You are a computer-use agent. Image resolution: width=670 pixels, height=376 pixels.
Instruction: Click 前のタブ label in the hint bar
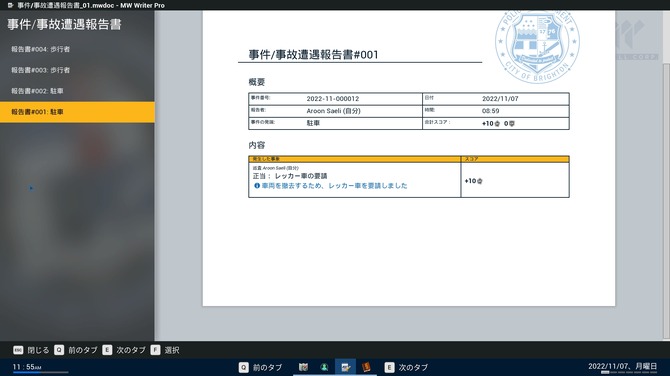[x=83, y=350]
